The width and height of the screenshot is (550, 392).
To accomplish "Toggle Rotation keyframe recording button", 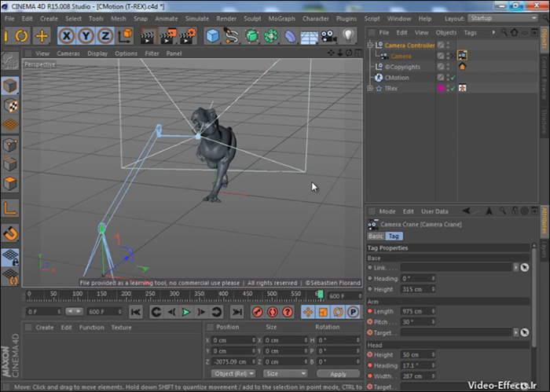I will (338, 312).
